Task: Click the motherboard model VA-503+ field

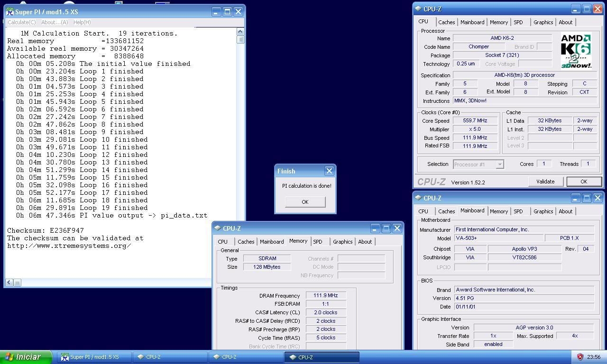Action: coord(498,238)
